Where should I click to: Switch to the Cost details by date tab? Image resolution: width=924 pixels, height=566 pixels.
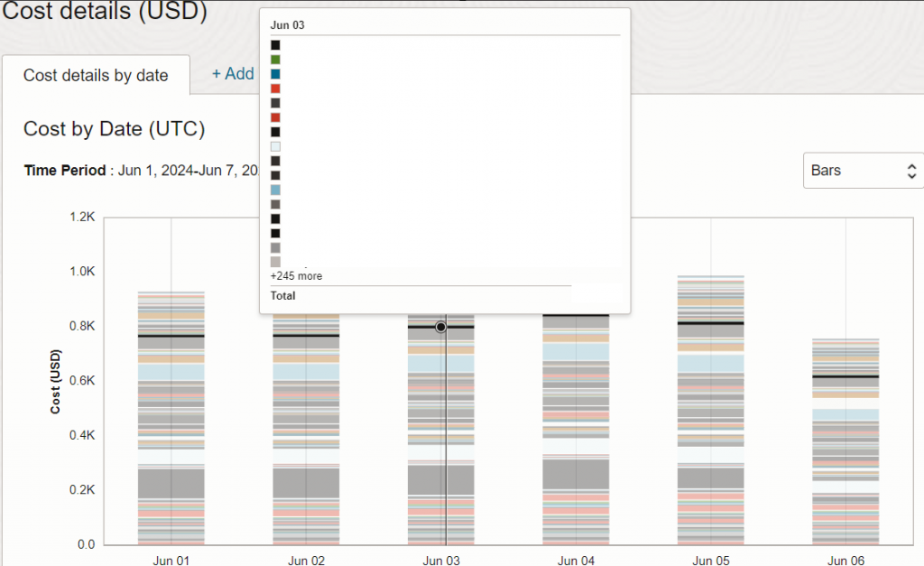(x=94, y=77)
